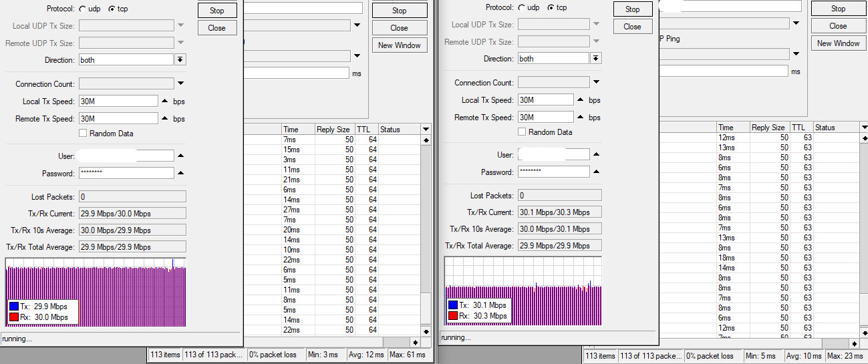The width and height of the screenshot is (868, 364).
Task: Collapse Local Tx Speed arrow in left-hand test
Action: click(164, 102)
